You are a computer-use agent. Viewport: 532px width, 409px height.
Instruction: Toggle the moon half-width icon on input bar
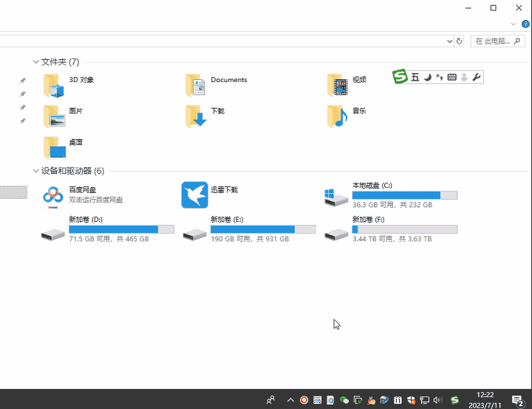tap(428, 78)
